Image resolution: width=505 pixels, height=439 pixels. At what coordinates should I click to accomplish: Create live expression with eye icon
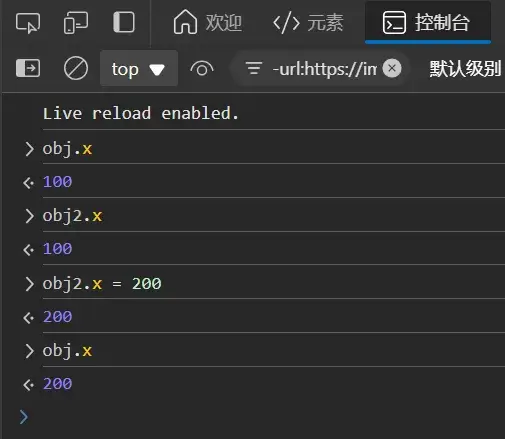click(x=202, y=69)
